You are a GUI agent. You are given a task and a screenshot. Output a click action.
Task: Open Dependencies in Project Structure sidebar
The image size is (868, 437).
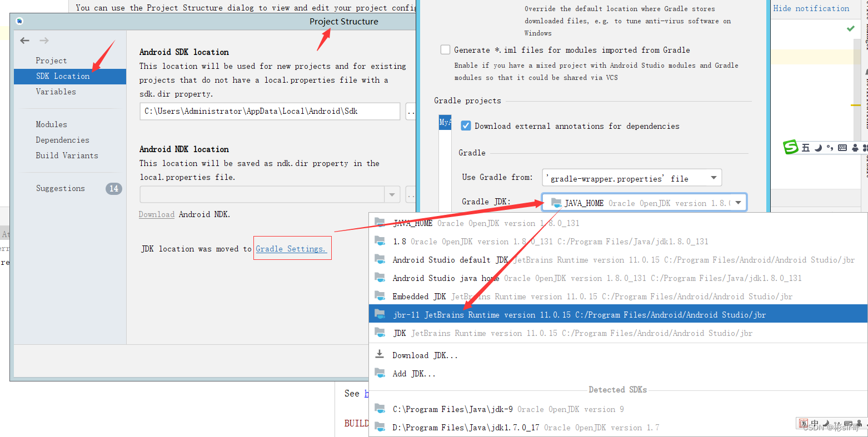[63, 140]
